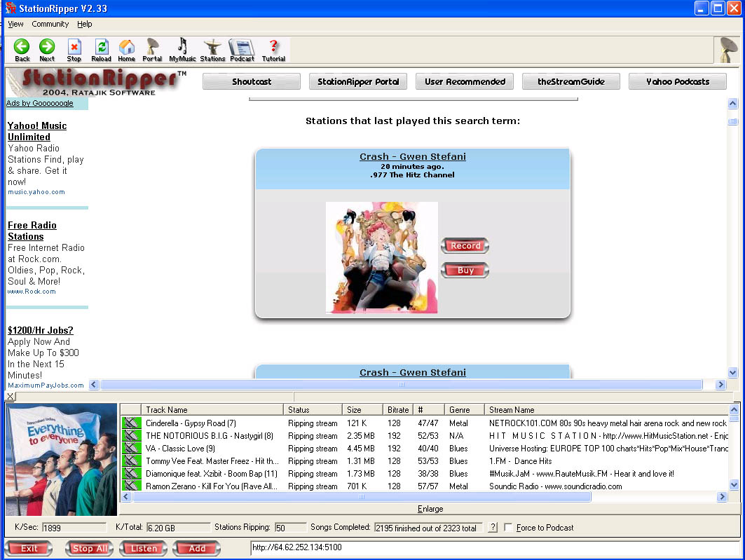Click the Gwen Stefani album cover image
The width and height of the screenshot is (745, 560).
point(381,257)
